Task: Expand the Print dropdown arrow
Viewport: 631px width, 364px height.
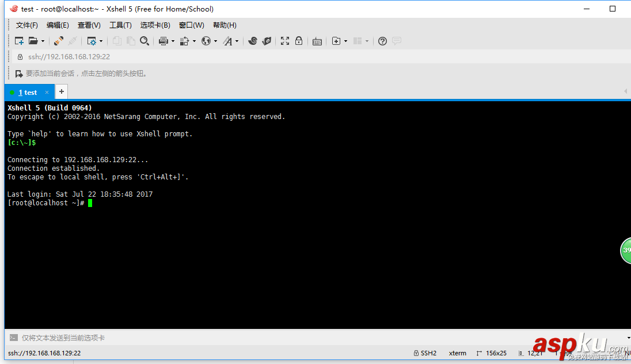Action: pyautogui.click(x=173, y=41)
